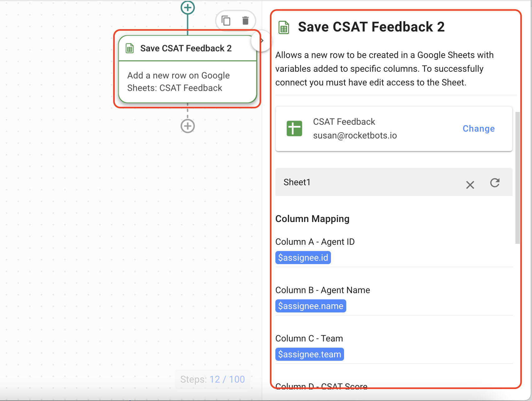Image resolution: width=532 pixels, height=401 pixels.
Task: Click the duplicate step copy icon
Action: coord(226,21)
